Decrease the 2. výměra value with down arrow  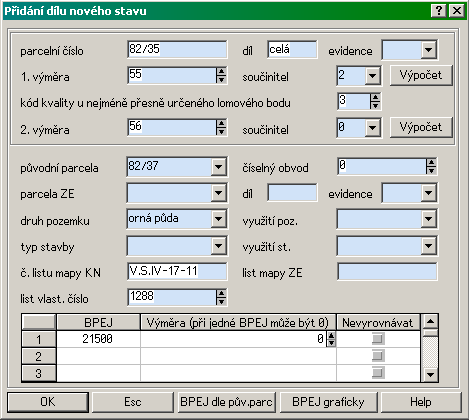(x=221, y=131)
